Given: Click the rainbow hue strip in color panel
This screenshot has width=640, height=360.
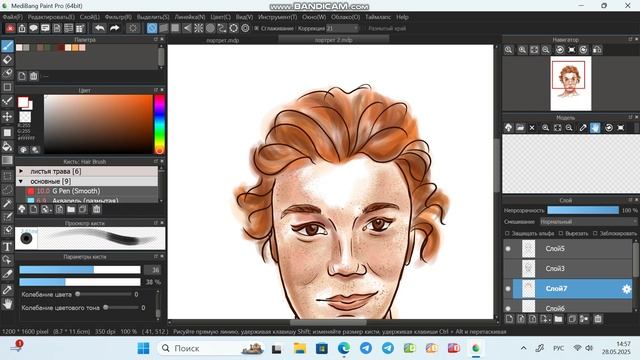Looking at the screenshot, I should pyautogui.click(x=159, y=124).
